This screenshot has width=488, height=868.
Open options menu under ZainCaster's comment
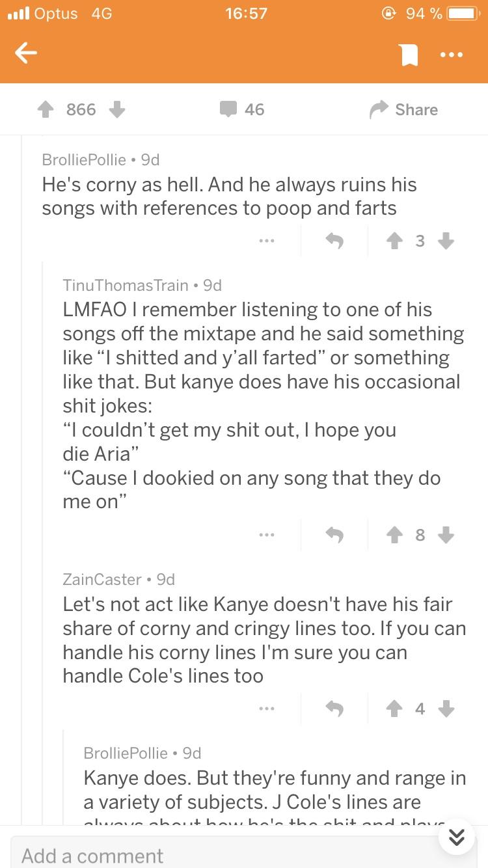pyautogui.click(x=267, y=709)
